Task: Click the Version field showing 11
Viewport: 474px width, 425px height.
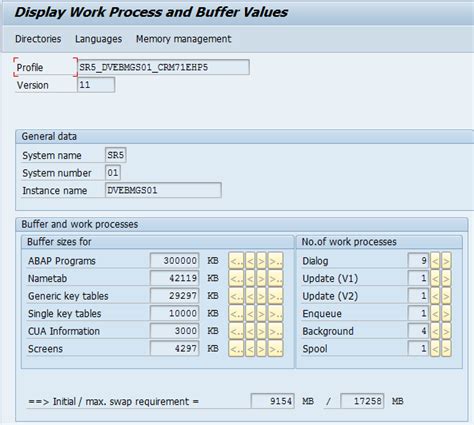Action: 96,85
